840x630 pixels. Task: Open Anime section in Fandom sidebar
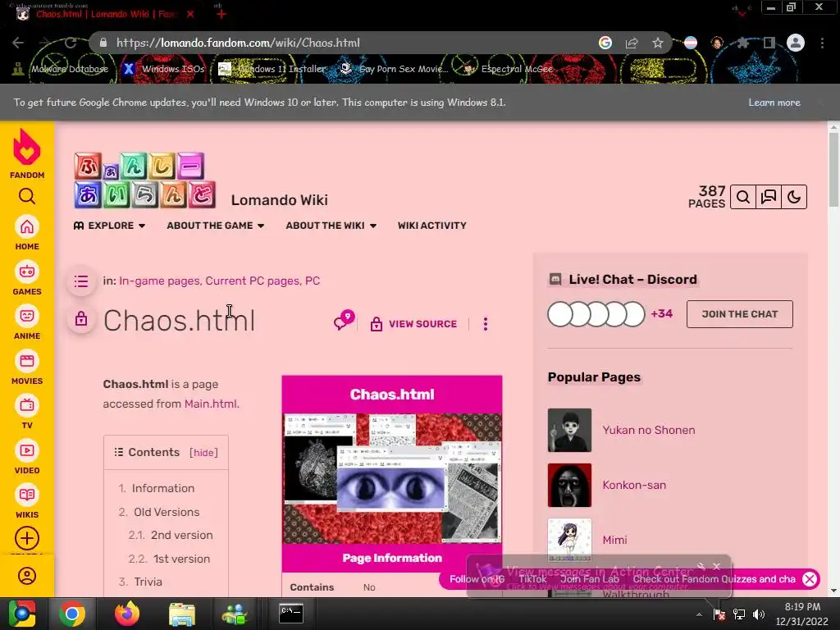(x=27, y=322)
